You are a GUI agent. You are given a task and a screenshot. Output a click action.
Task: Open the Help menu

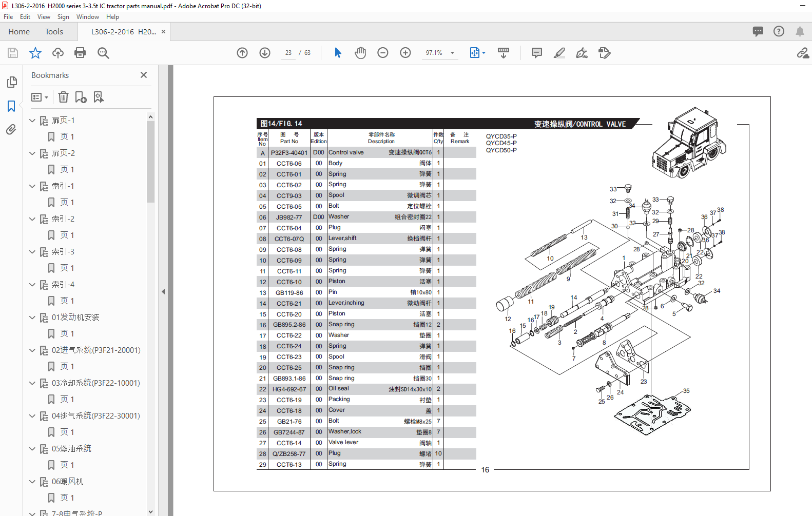click(112, 17)
